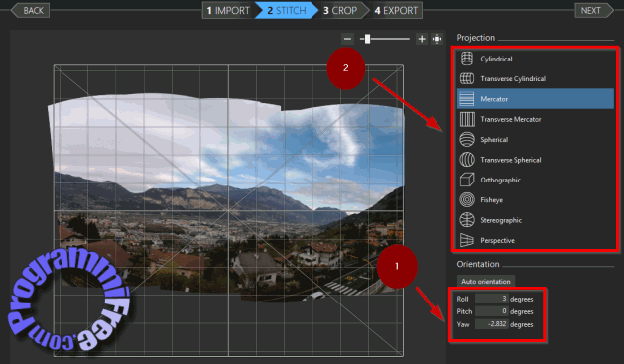This screenshot has width=624, height=364.
Task: Pick the Spherical projection icon
Action: (x=467, y=139)
